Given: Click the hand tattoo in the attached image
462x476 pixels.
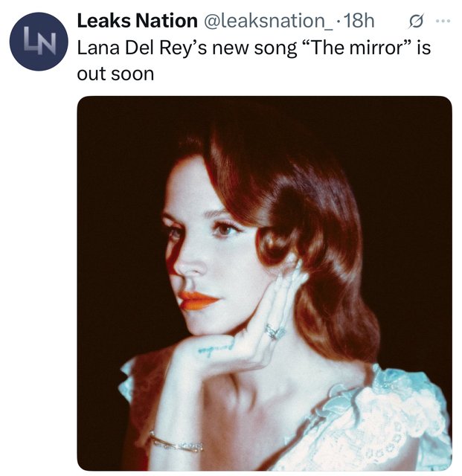Looking at the screenshot, I should coord(216,349).
